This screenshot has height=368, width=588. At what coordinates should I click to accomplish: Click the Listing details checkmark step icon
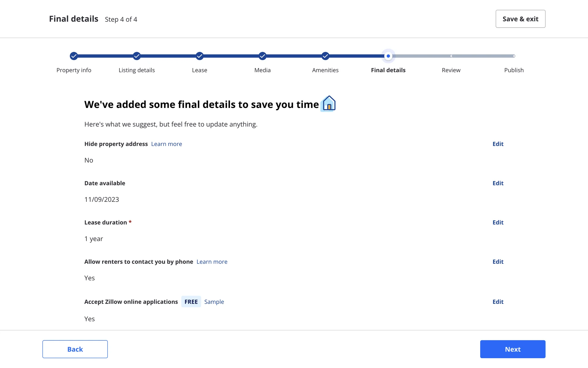pos(137,56)
